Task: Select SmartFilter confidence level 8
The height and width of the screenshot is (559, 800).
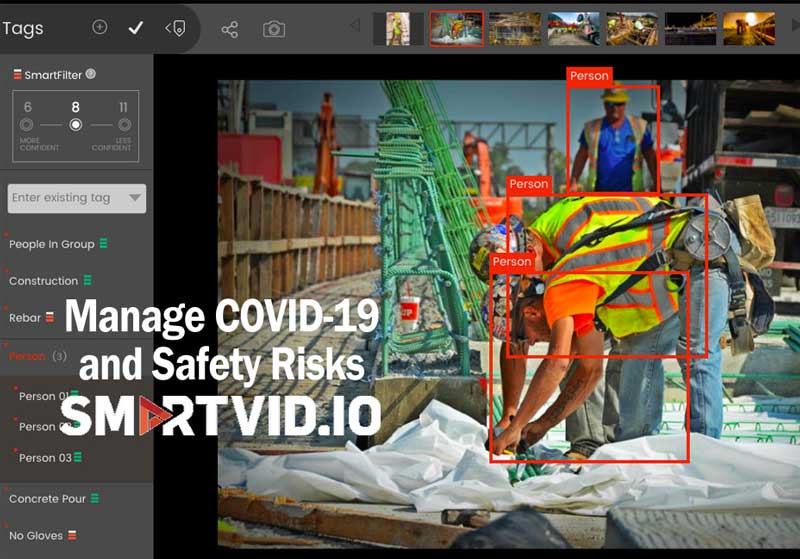Action: click(76, 124)
